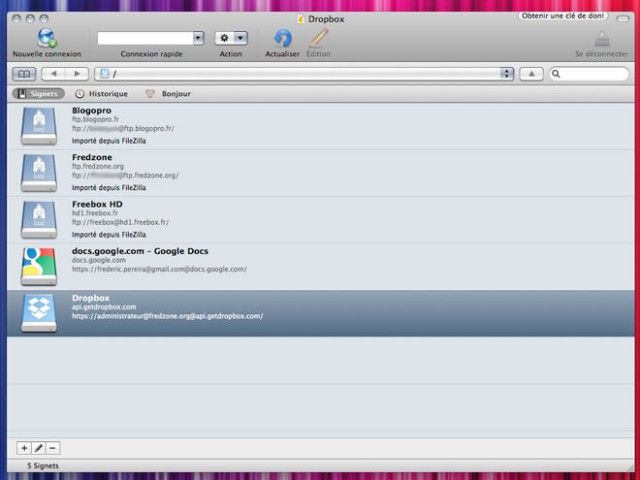The width and height of the screenshot is (640, 480).
Task: Click the Dropbox https URL text
Action: 167,316
